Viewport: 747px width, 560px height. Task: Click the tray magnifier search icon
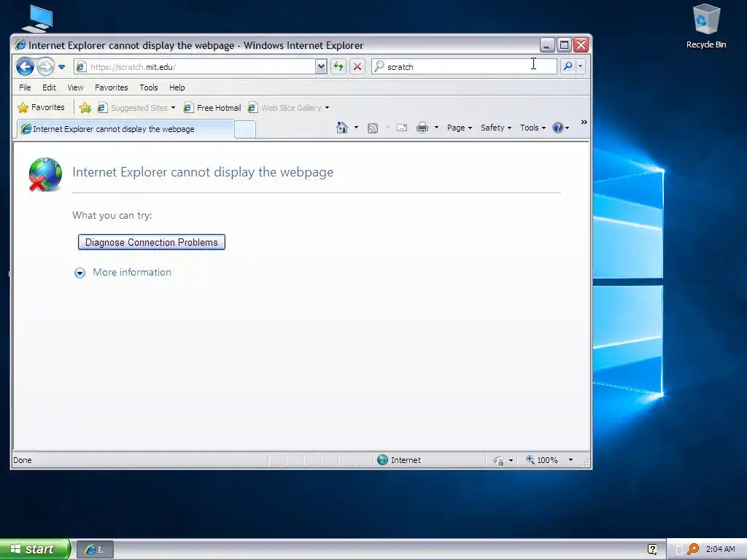693,549
